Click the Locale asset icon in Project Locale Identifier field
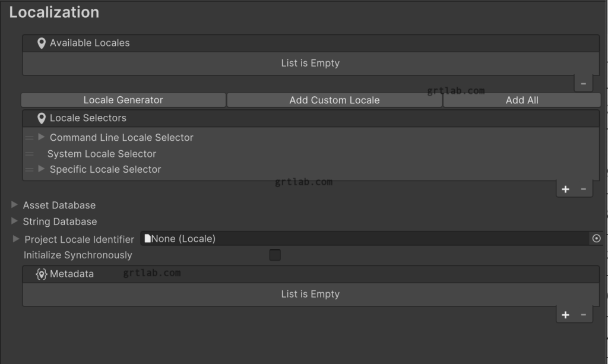The width and height of the screenshot is (608, 364). point(145,239)
